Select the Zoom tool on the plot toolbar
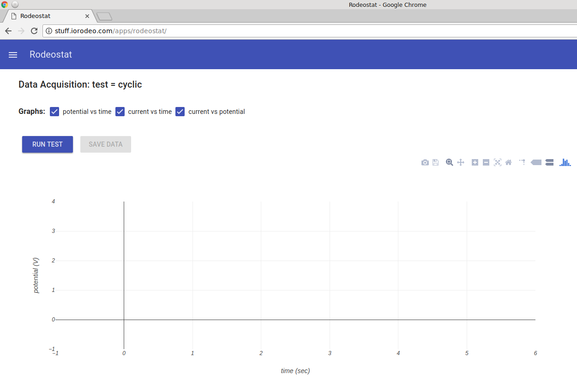This screenshot has height=392, width=577. (449, 162)
